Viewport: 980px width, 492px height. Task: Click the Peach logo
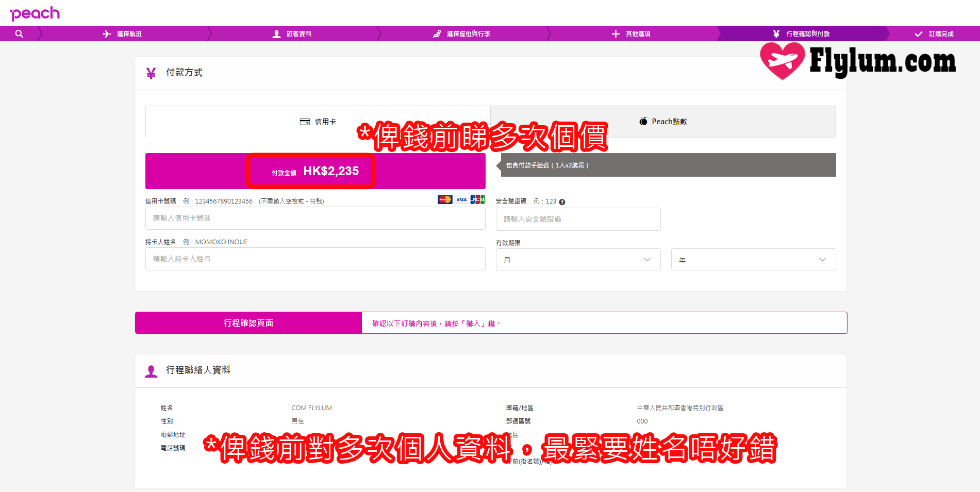(x=35, y=13)
